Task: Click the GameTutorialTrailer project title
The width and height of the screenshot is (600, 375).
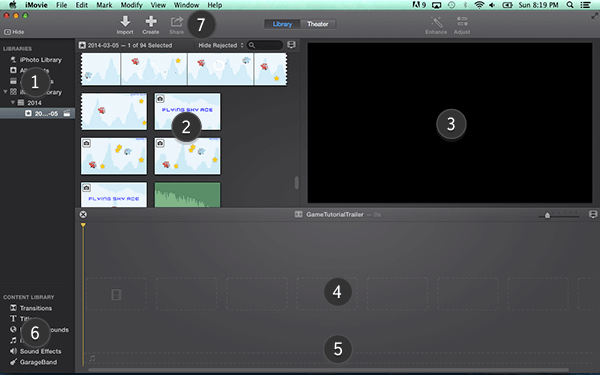Action: pos(334,215)
